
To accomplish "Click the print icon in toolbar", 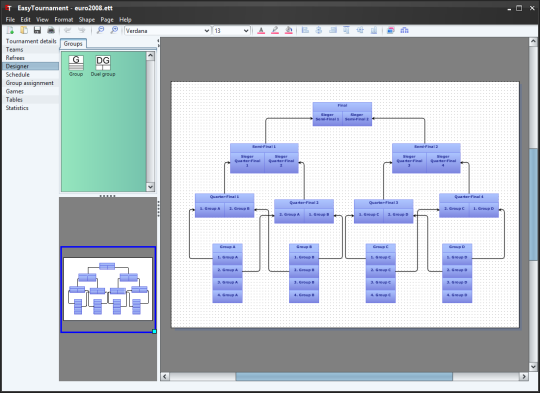I will tap(51, 30).
